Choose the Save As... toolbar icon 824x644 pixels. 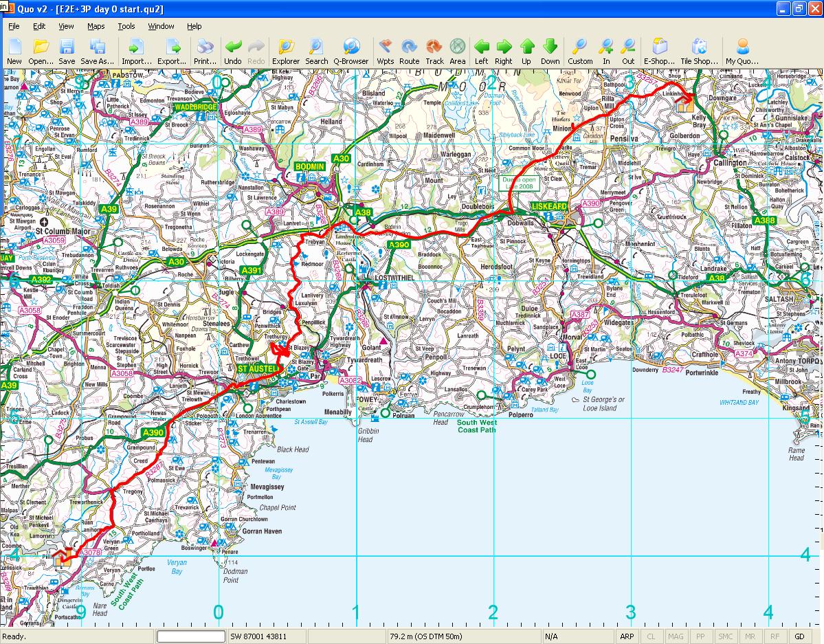click(97, 52)
